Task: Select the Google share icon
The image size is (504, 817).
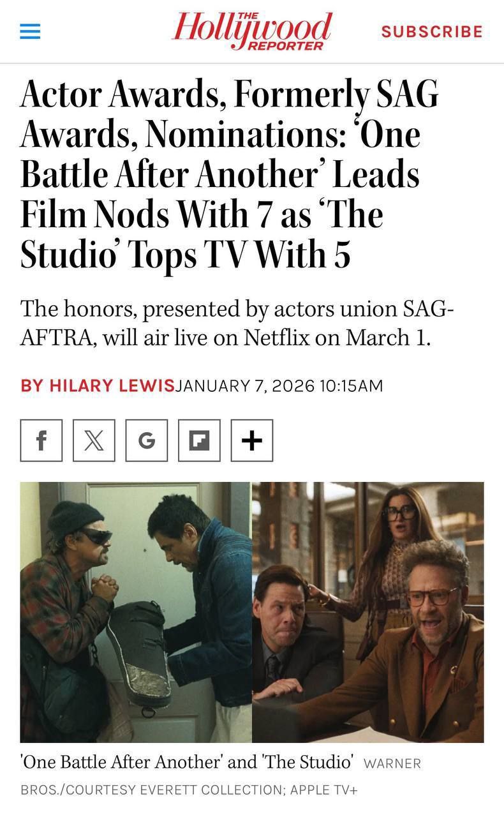Action: tap(147, 440)
